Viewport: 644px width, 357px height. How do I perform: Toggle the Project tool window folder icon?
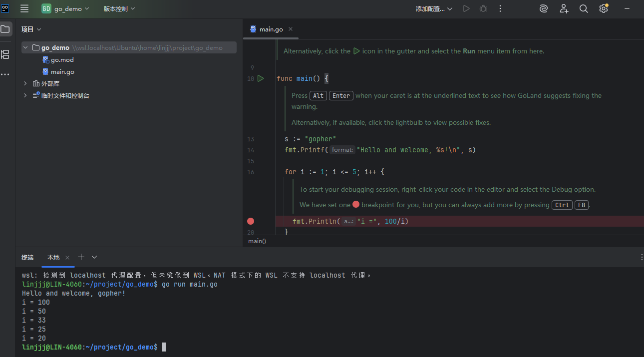coord(5,29)
